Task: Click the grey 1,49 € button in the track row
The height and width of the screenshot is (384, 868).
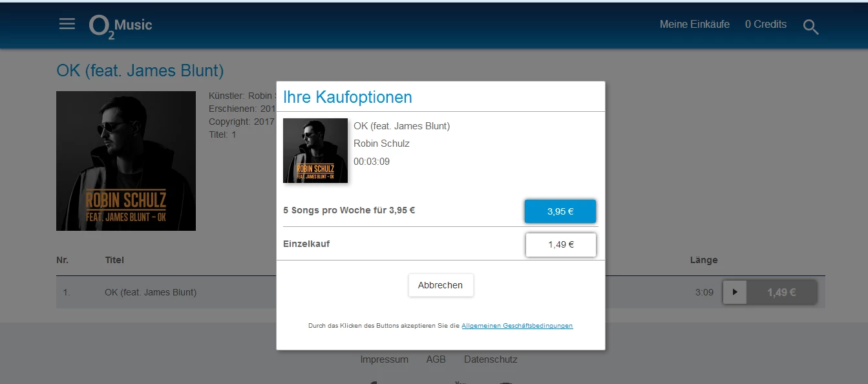Action: pyautogui.click(x=781, y=292)
